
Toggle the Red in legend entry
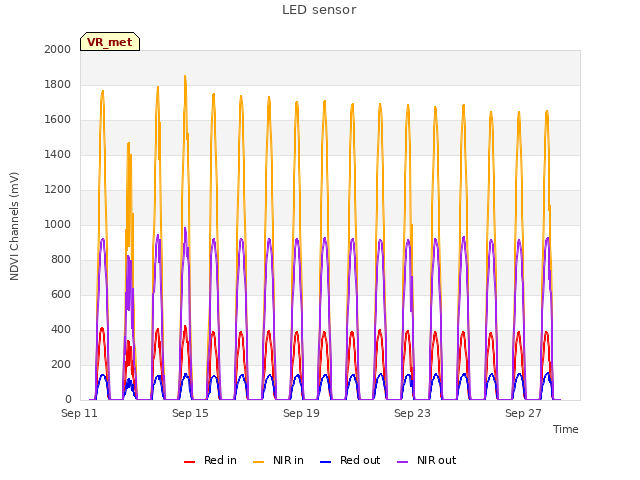(x=210, y=460)
